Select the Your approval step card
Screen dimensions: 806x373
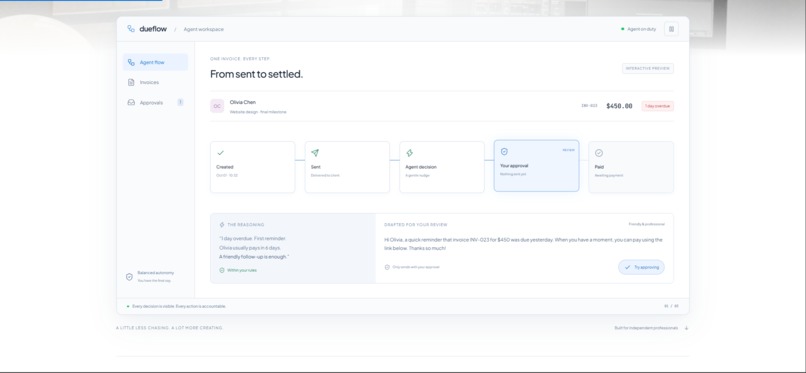(x=536, y=166)
